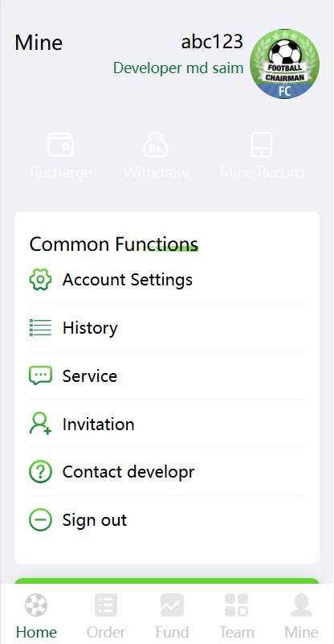The width and height of the screenshot is (334, 644).
Task: Click the green button above bottom bar
Action: 166,580
